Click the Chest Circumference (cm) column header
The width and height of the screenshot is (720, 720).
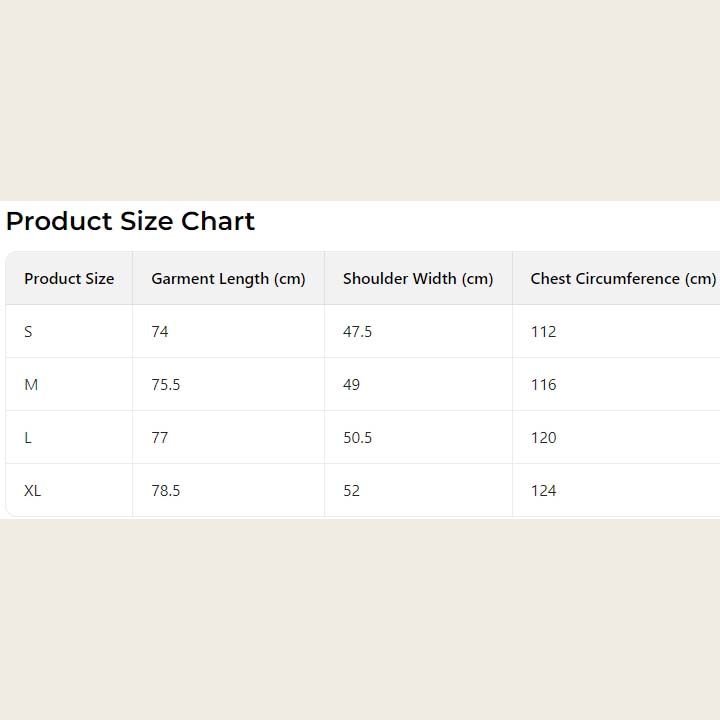click(x=623, y=279)
